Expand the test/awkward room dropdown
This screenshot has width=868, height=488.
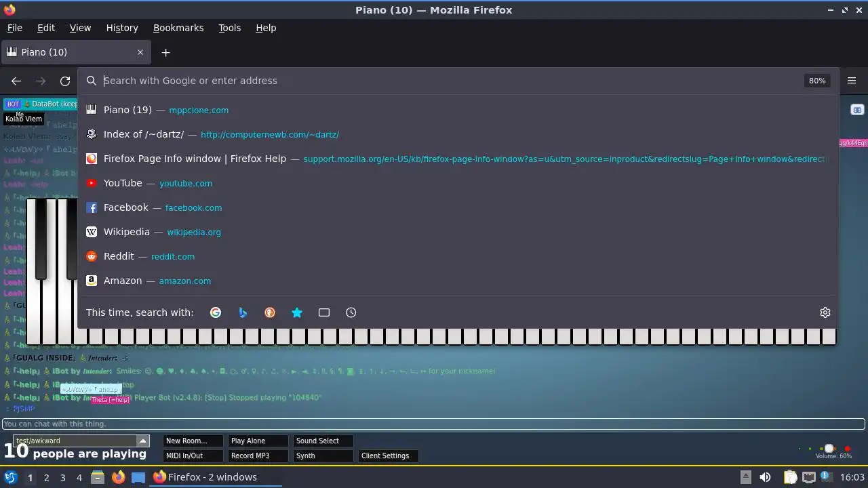[142, 441]
